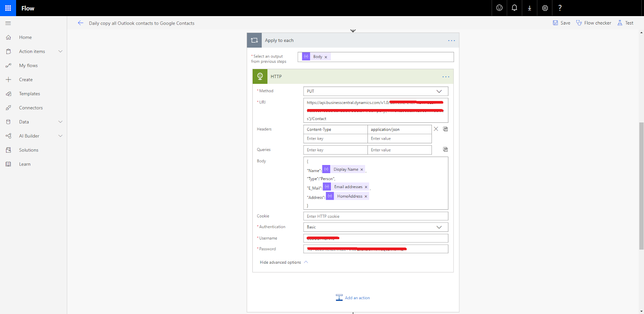This screenshot has width=644, height=314.
Task: Click the Apply to each loop icon
Action: click(254, 40)
